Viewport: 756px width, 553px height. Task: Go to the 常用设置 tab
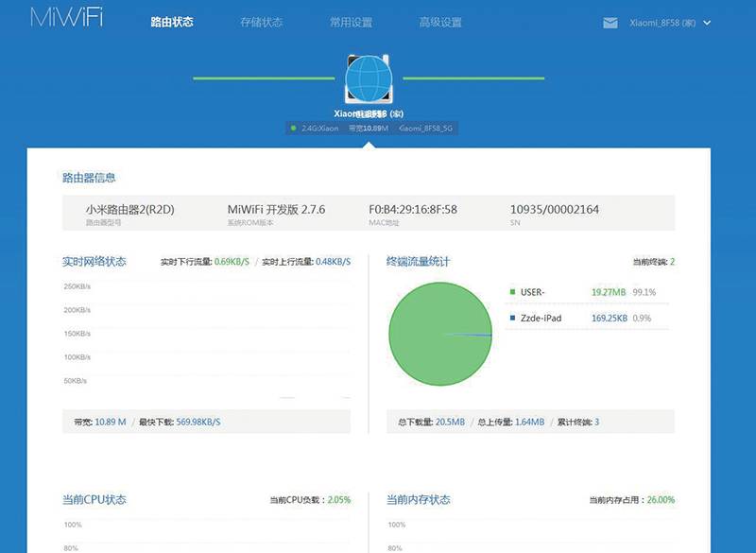tap(351, 22)
